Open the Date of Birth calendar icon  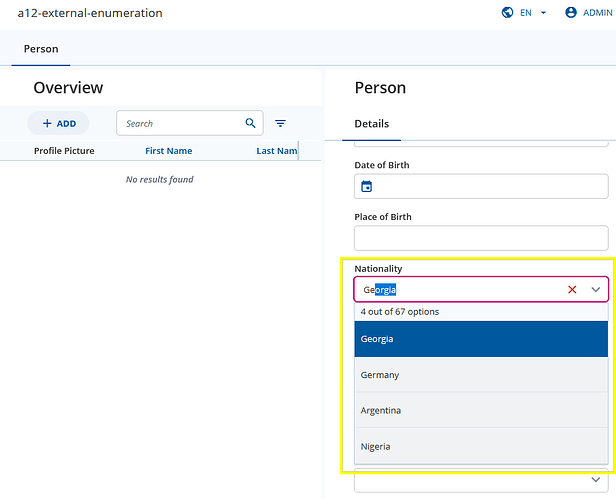[x=367, y=186]
